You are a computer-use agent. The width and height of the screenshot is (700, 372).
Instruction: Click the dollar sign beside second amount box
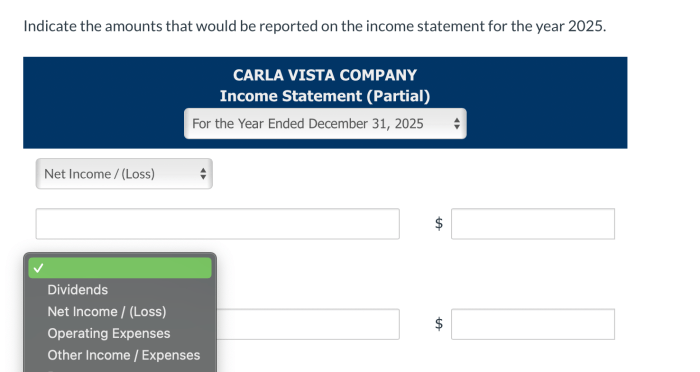(x=439, y=323)
